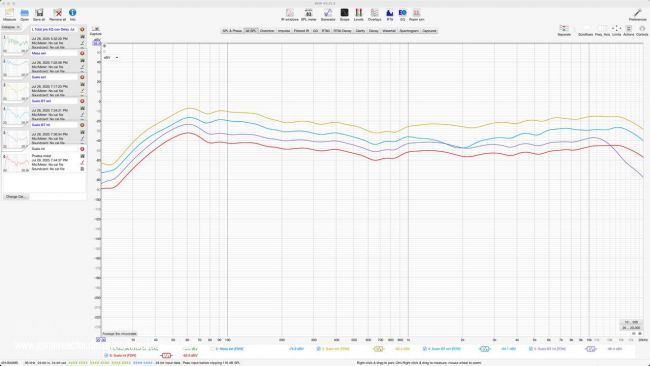Open the graph Controls panel
This screenshot has height=366, width=650.
[x=642, y=30]
